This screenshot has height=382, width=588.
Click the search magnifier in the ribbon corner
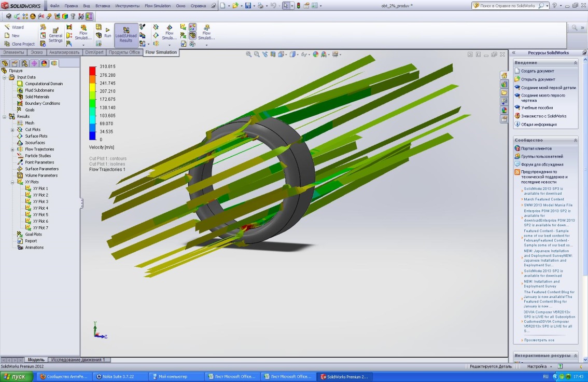tap(575, 28)
